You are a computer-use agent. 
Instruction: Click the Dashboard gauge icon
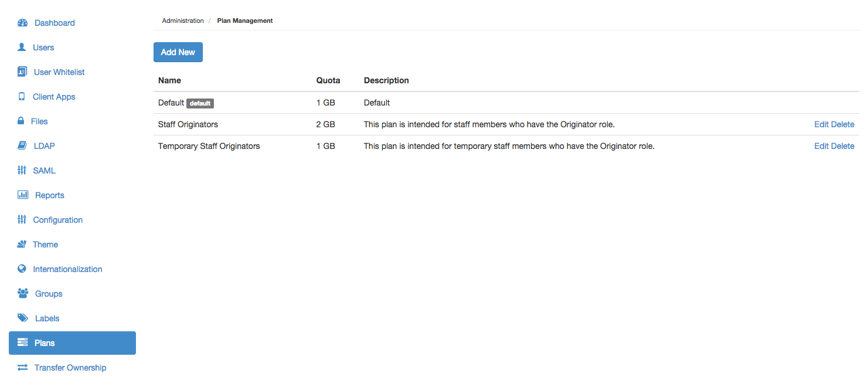(23, 23)
